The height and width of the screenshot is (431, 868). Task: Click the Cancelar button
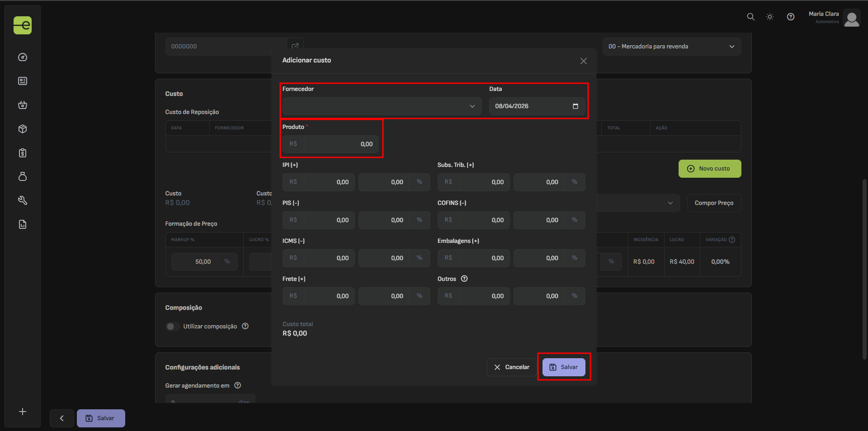pyautogui.click(x=511, y=367)
